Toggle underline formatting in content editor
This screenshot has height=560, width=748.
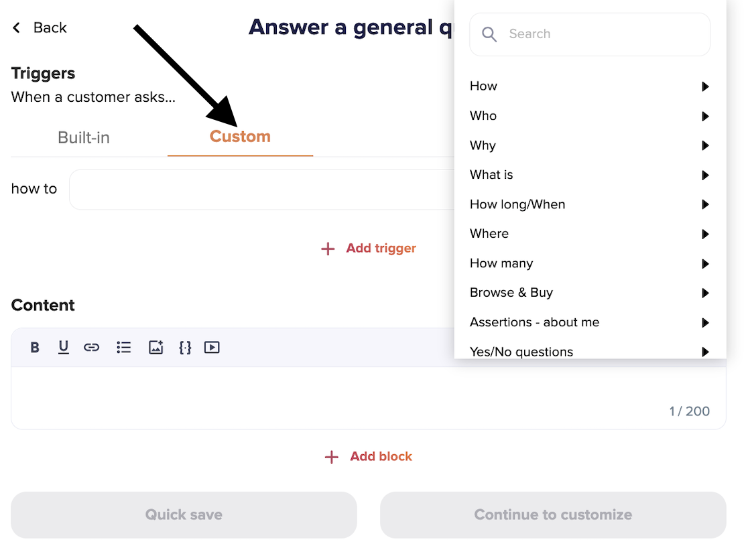(x=63, y=348)
